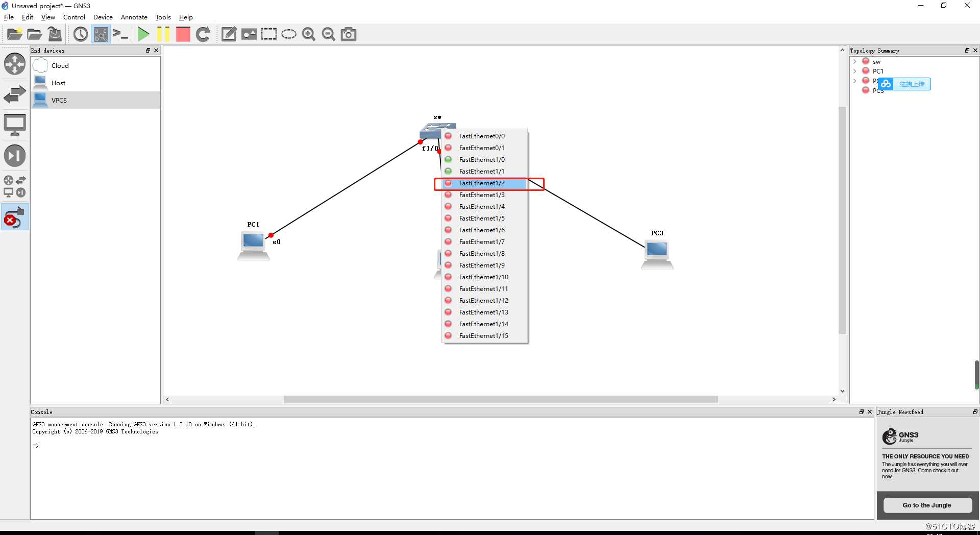Close the Topology Summary panel

pyautogui.click(x=975, y=50)
